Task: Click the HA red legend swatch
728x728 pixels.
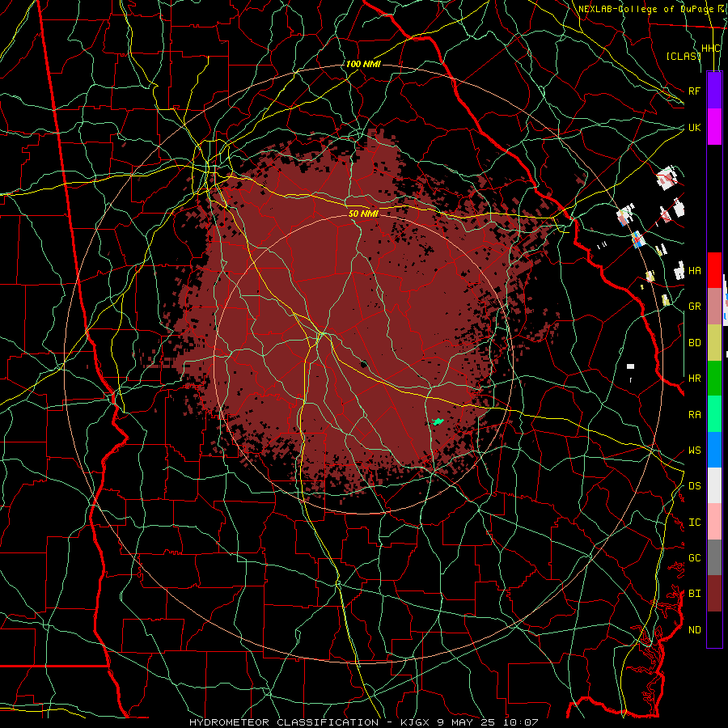Action: (x=714, y=270)
